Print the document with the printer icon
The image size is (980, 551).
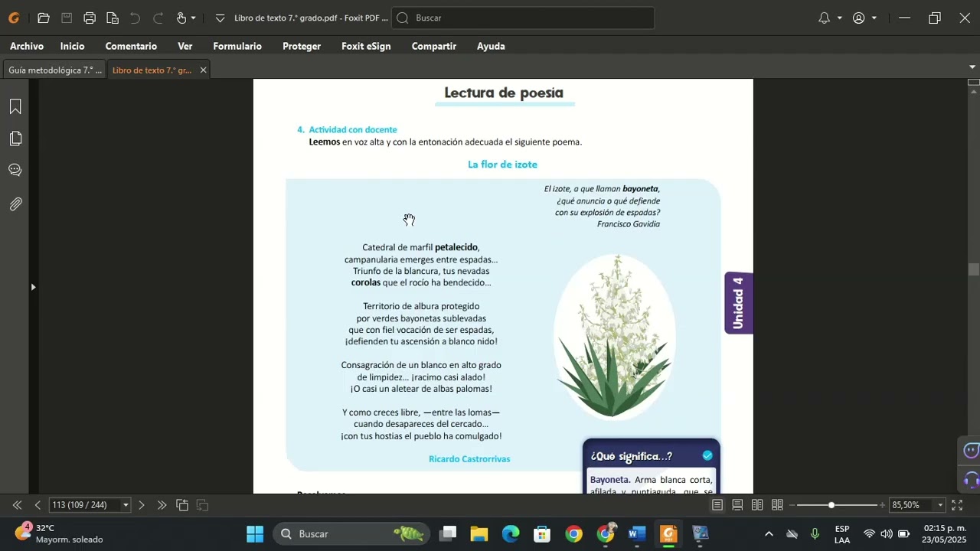tap(90, 18)
